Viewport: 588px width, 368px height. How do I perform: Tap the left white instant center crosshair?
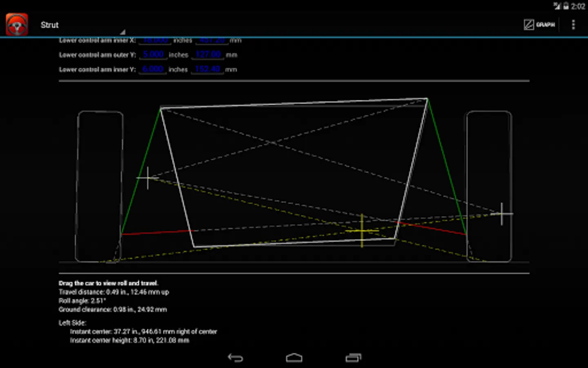click(147, 178)
